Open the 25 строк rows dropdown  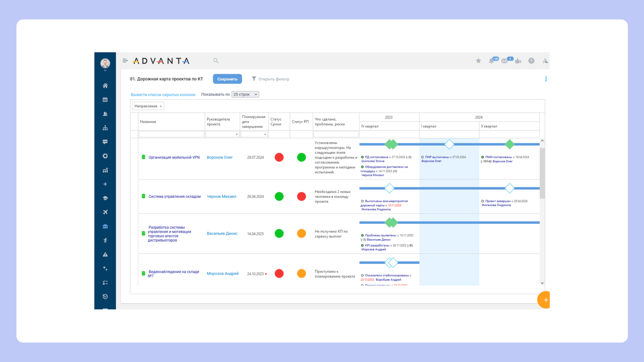[x=245, y=95]
